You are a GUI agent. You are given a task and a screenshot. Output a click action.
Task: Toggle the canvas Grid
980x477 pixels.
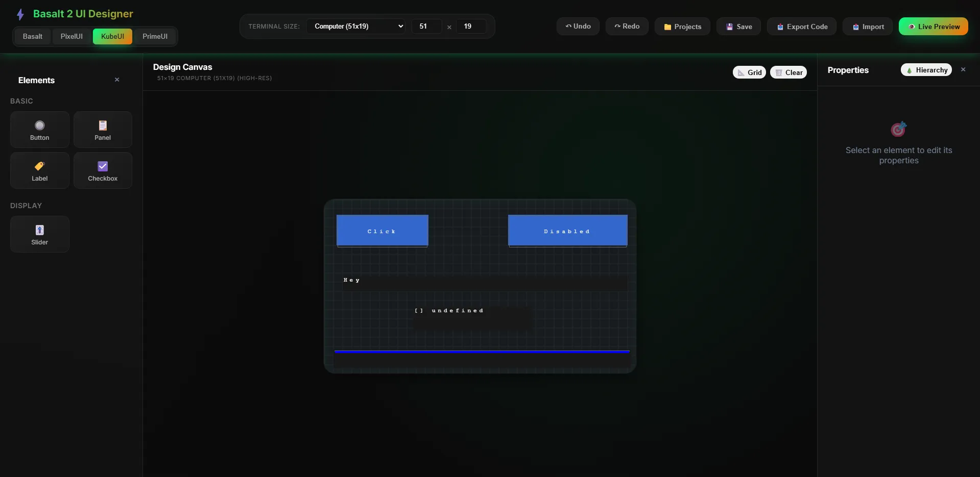click(x=749, y=72)
